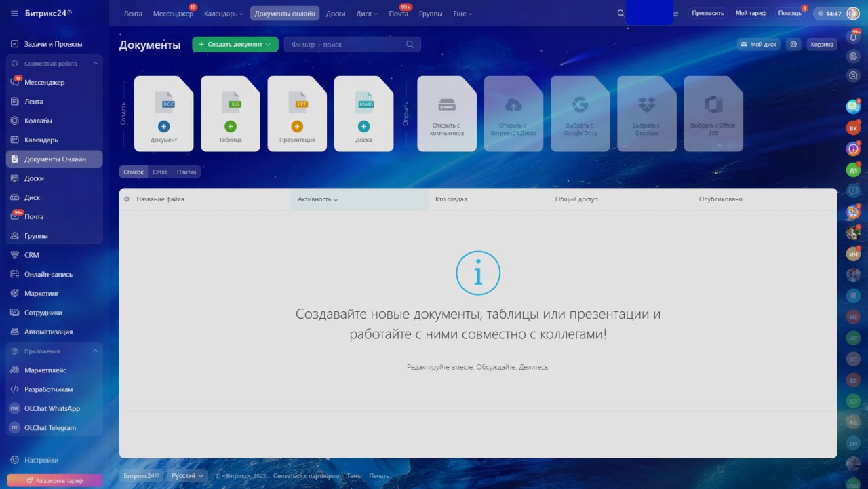Switch to Сетка view
This screenshot has width=868, height=489.
click(x=160, y=172)
